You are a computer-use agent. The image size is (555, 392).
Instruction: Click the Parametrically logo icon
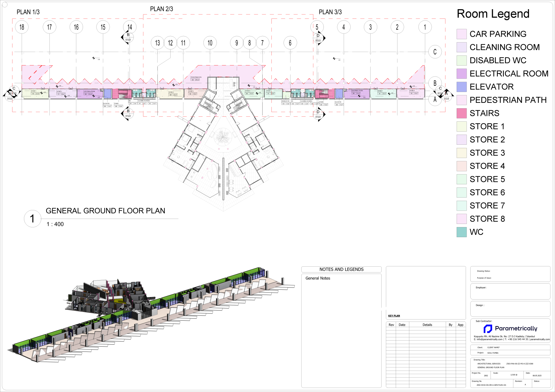(488, 329)
